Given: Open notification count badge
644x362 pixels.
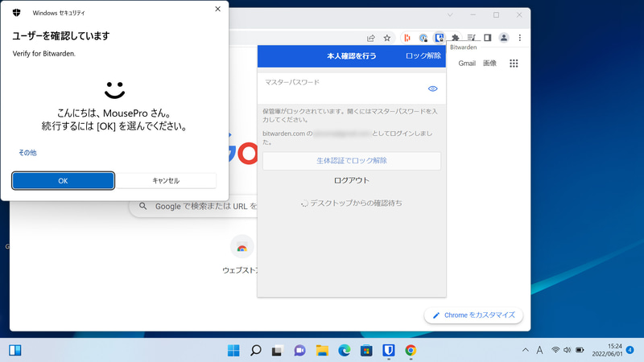Looking at the screenshot, I should click(630, 350).
